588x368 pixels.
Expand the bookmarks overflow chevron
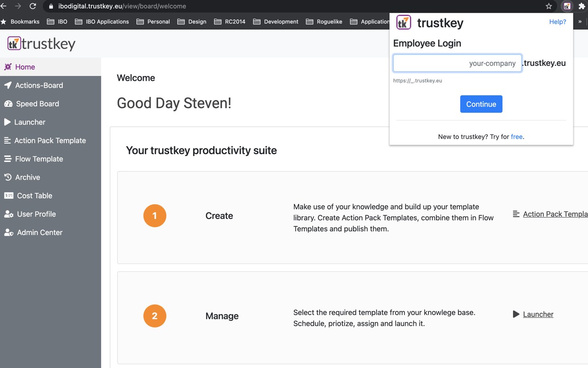click(x=580, y=22)
